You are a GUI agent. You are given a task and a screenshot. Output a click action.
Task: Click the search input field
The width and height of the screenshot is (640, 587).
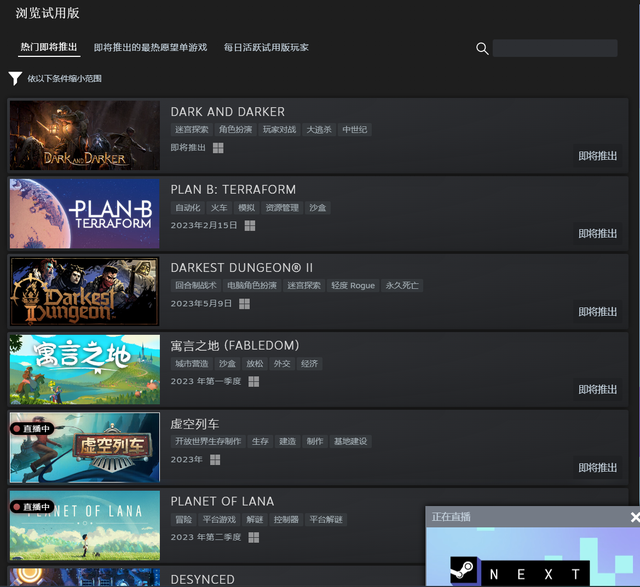555,48
